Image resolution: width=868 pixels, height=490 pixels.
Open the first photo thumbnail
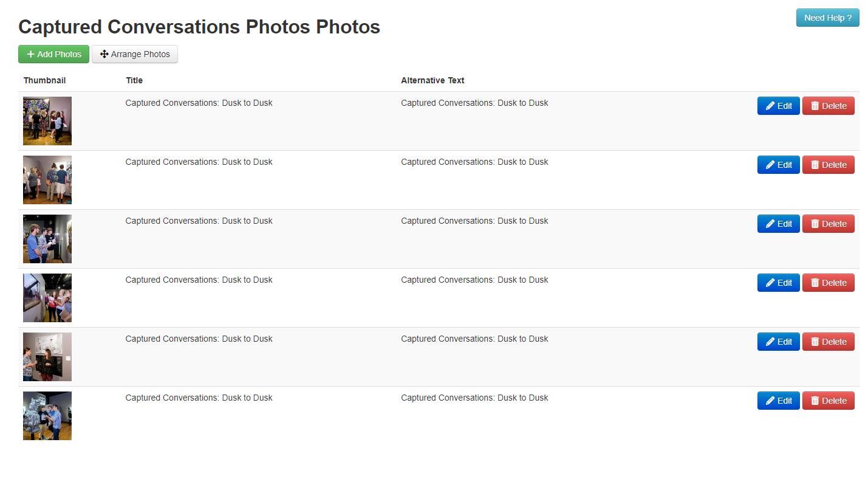tap(47, 121)
